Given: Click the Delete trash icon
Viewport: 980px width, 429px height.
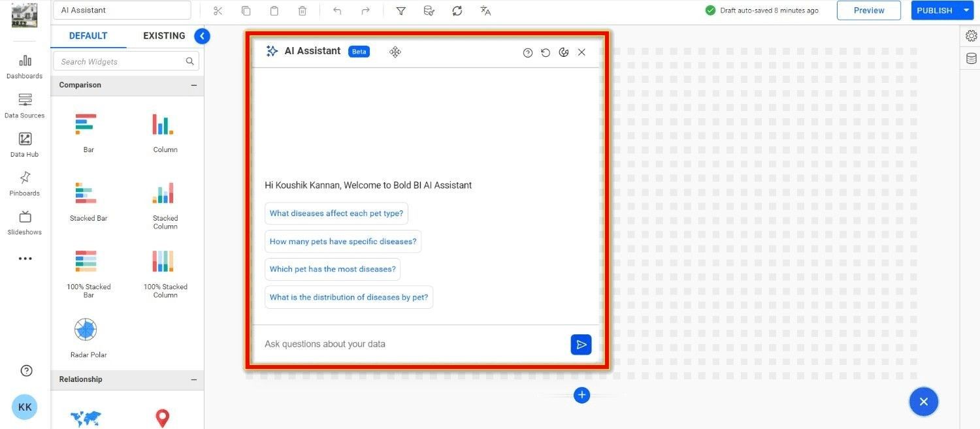Looking at the screenshot, I should pyautogui.click(x=302, y=10).
